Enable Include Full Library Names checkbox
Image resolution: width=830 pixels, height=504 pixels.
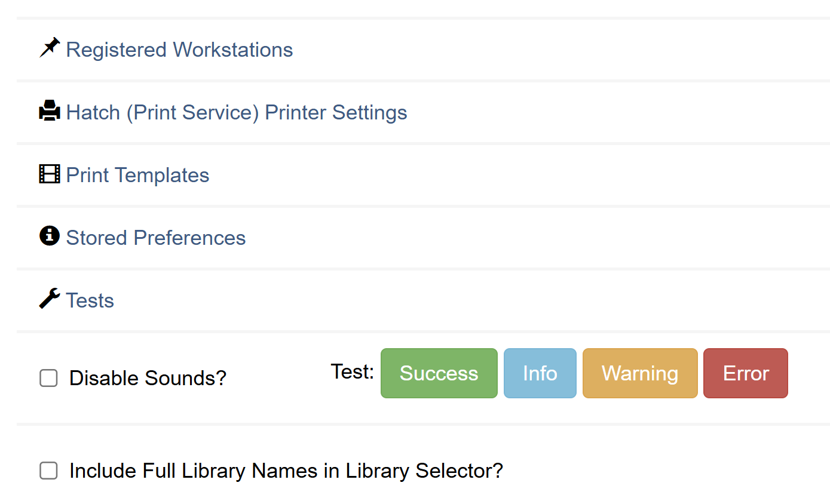point(48,471)
